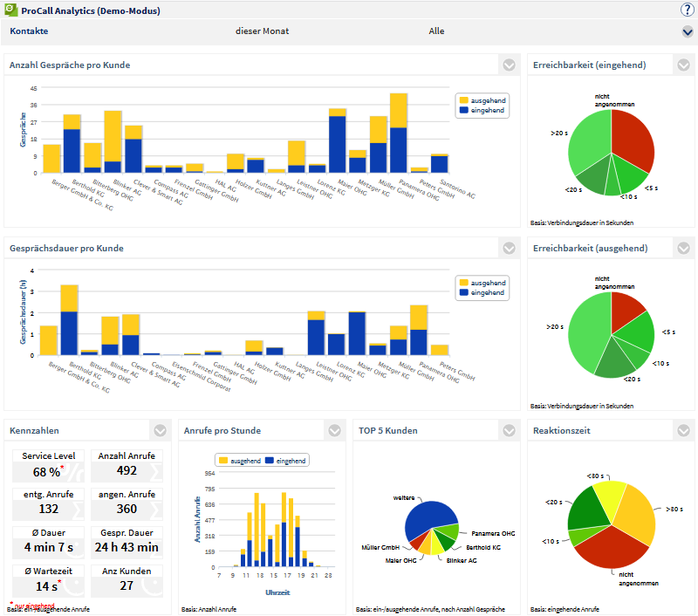Click yellow 'ausgehend' swatch in Anrufe pro Stunde legend
The height and width of the screenshot is (616, 698).
point(223,461)
